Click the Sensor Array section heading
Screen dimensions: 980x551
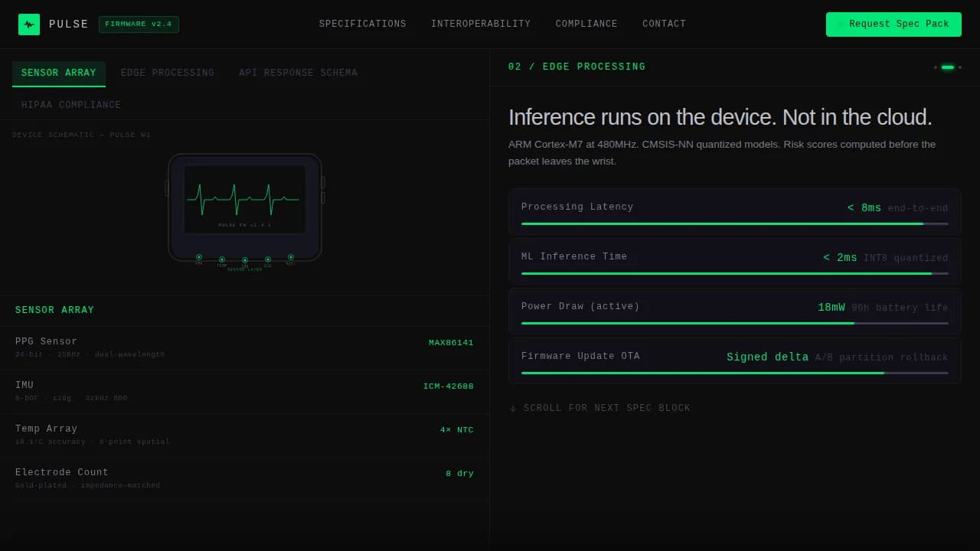[54, 310]
